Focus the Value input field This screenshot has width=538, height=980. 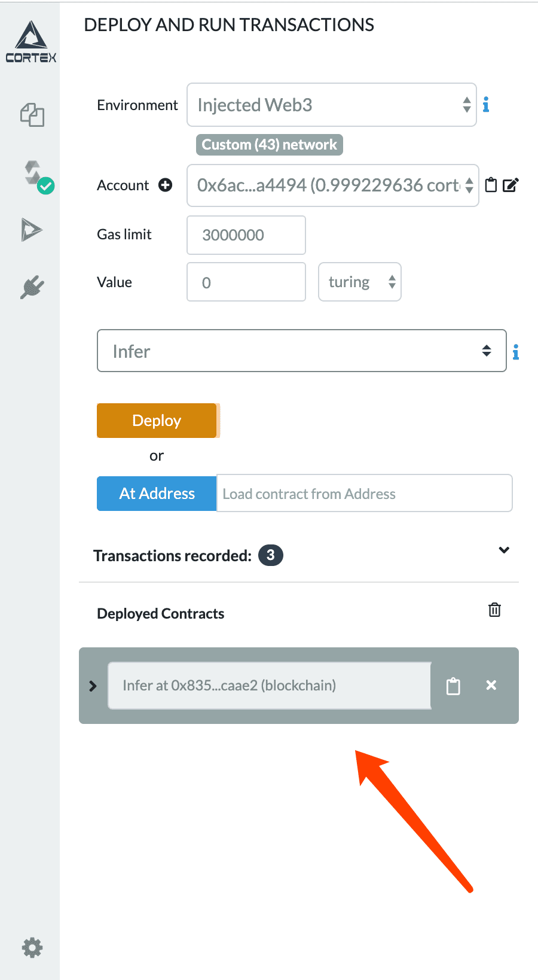click(246, 282)
